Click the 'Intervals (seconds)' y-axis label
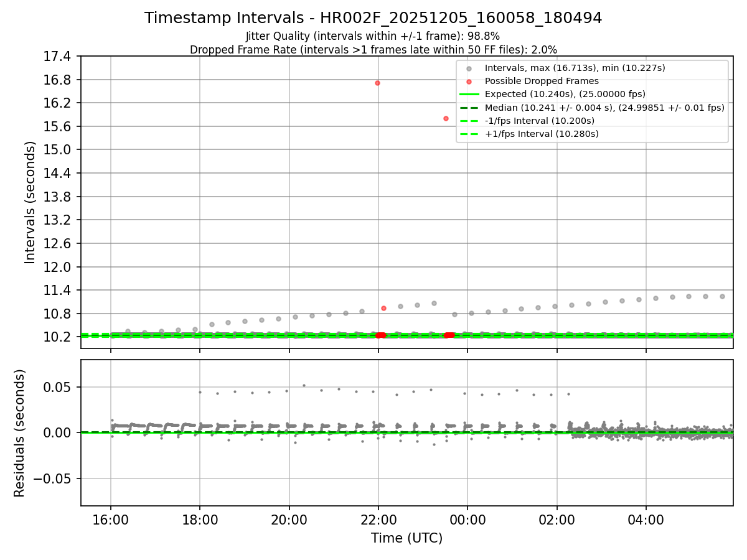This screenshot has width=747, height=560. [31, 202]
